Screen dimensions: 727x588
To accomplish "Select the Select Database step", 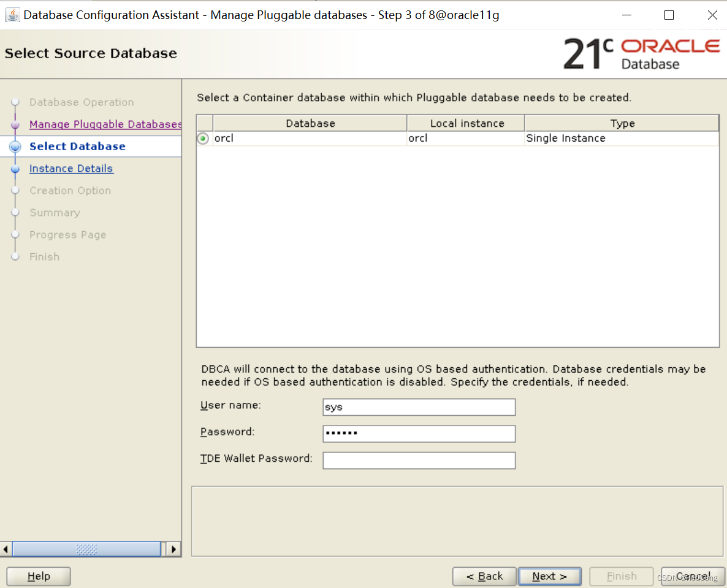I will [x=77, y=146].
